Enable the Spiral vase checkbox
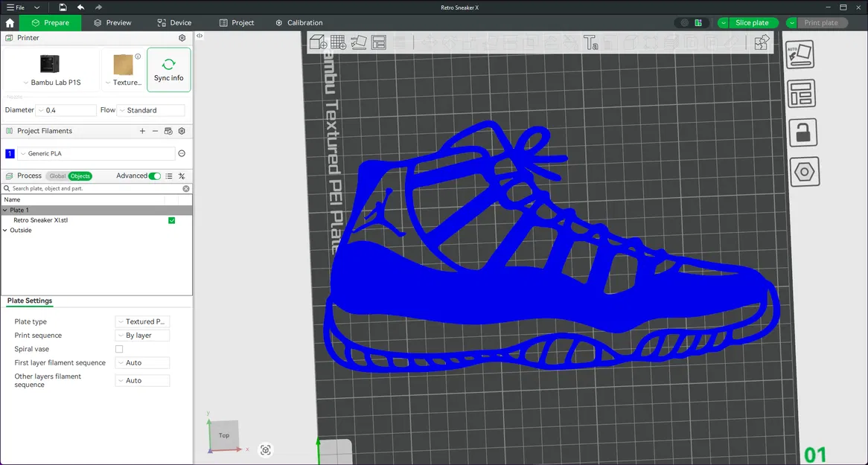 click(x=119, y=349)
